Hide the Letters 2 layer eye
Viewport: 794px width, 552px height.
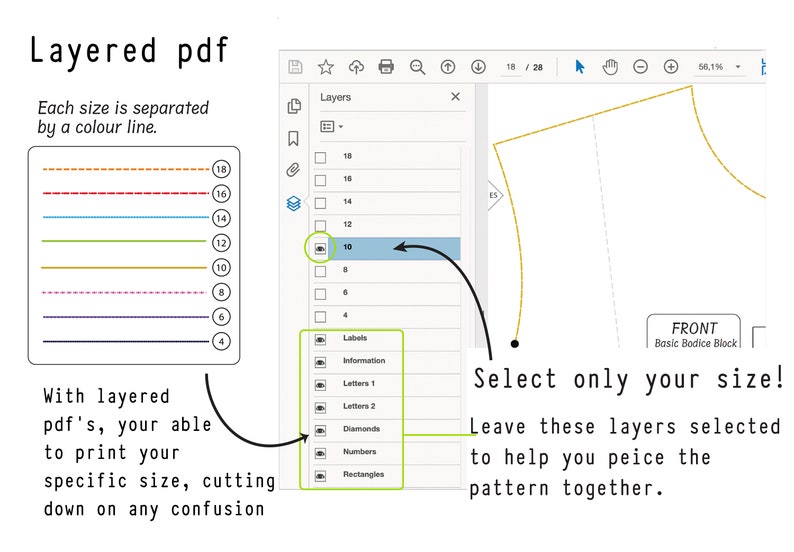click(x=320, y=408)
